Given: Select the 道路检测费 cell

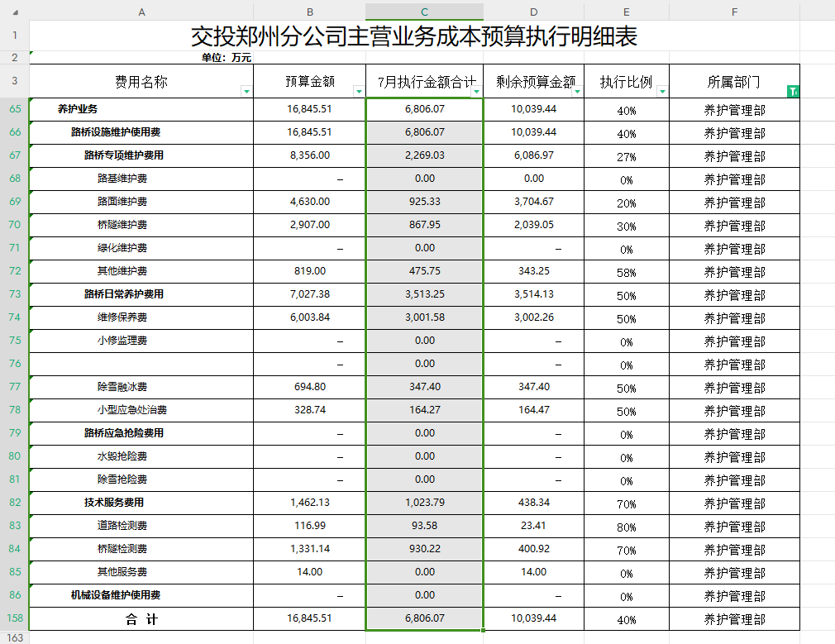Looking at the screenshot, I should click(141, 526).
